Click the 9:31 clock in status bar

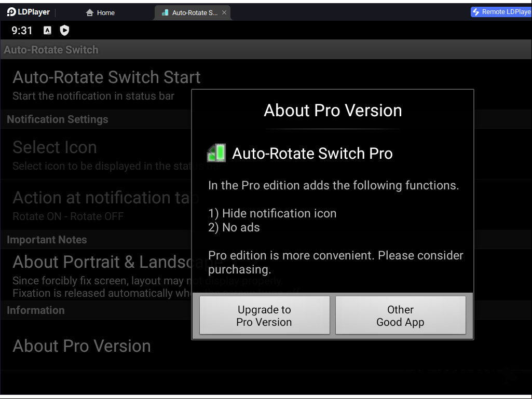(x=22, y=31)
